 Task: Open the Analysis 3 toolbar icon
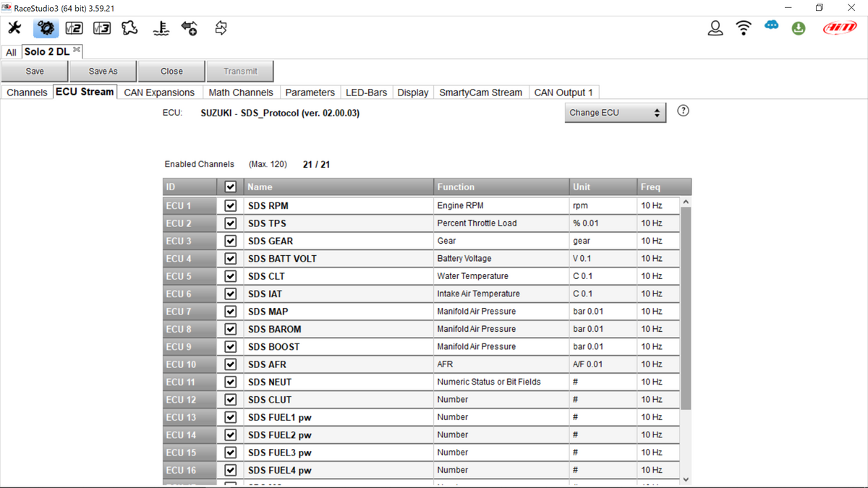point(102,28)
